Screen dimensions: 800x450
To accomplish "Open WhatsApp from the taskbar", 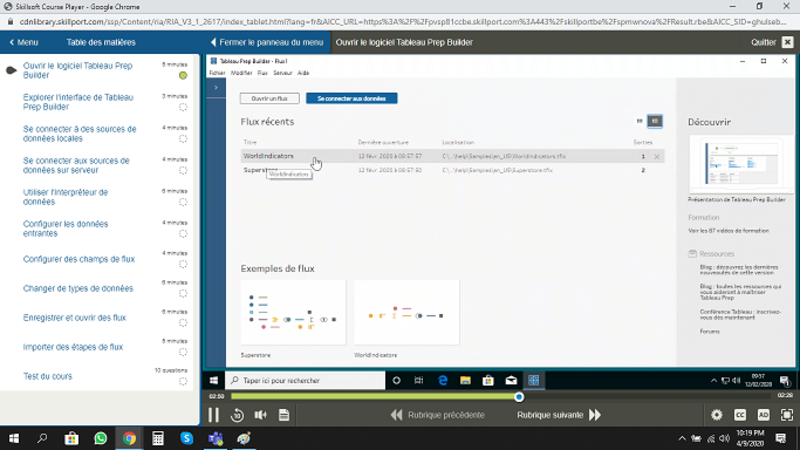I will (101, 438).
